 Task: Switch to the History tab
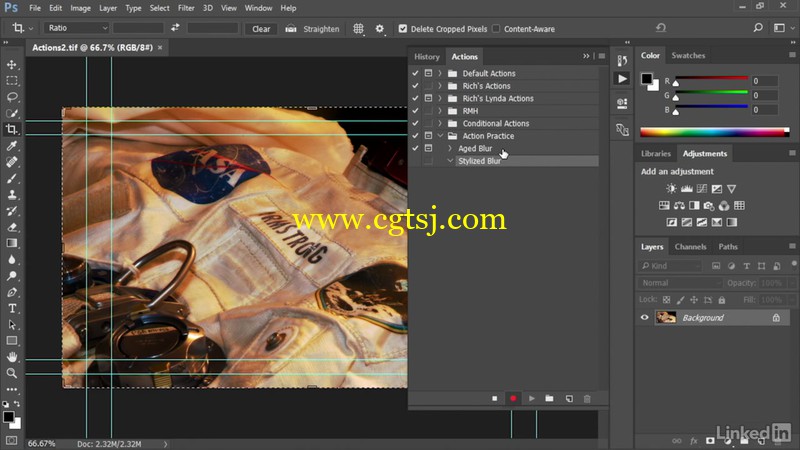tap(427, 57)
